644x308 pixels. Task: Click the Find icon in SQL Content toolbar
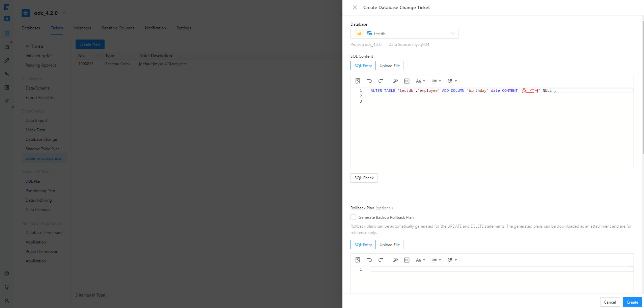(358, 81)
